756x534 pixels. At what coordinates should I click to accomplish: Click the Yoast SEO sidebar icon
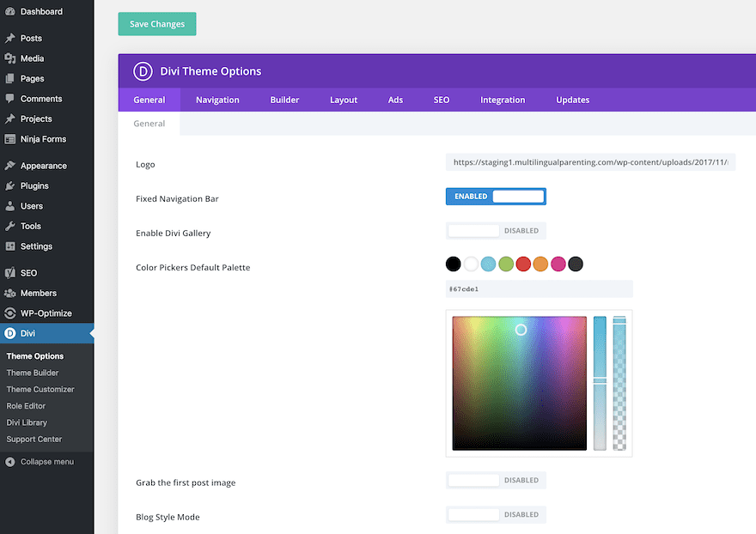coord(10,273)
